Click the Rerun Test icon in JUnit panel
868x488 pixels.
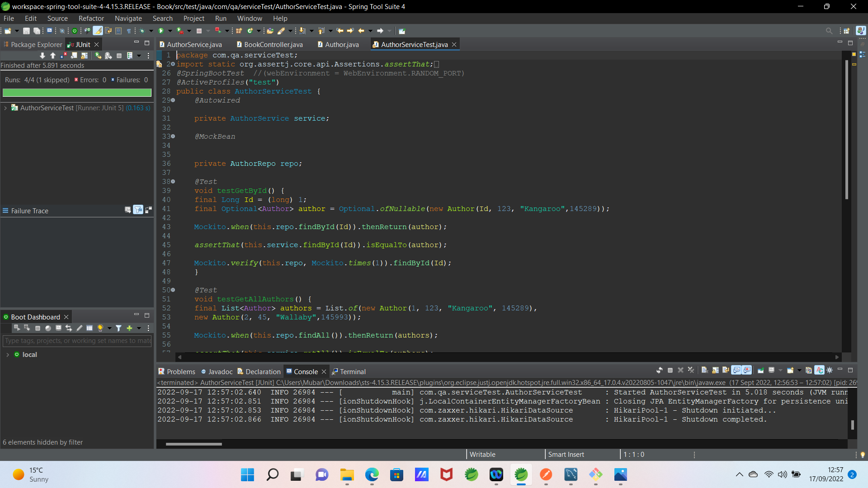click(98, 56)
